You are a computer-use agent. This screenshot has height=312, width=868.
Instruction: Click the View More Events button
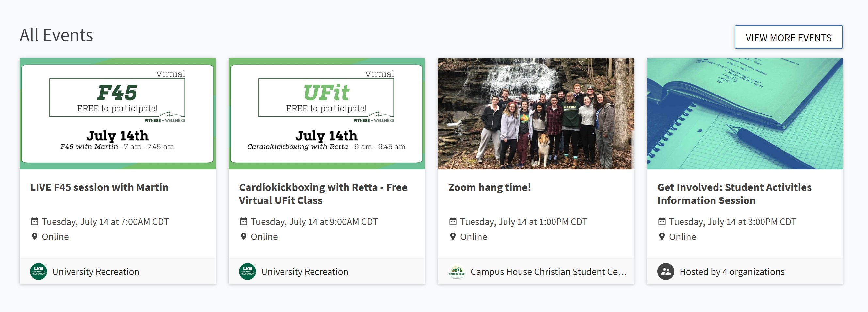click(x=788, y=37)
